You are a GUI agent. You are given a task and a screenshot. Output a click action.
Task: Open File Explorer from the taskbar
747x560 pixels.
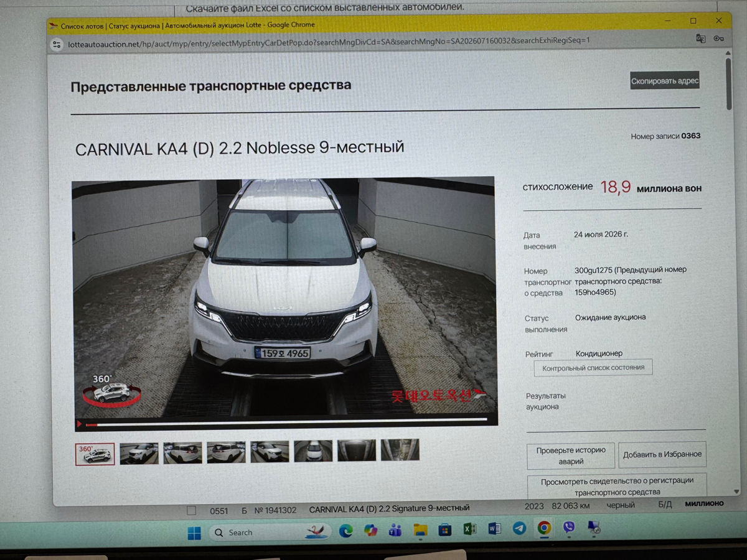point(421,530)
